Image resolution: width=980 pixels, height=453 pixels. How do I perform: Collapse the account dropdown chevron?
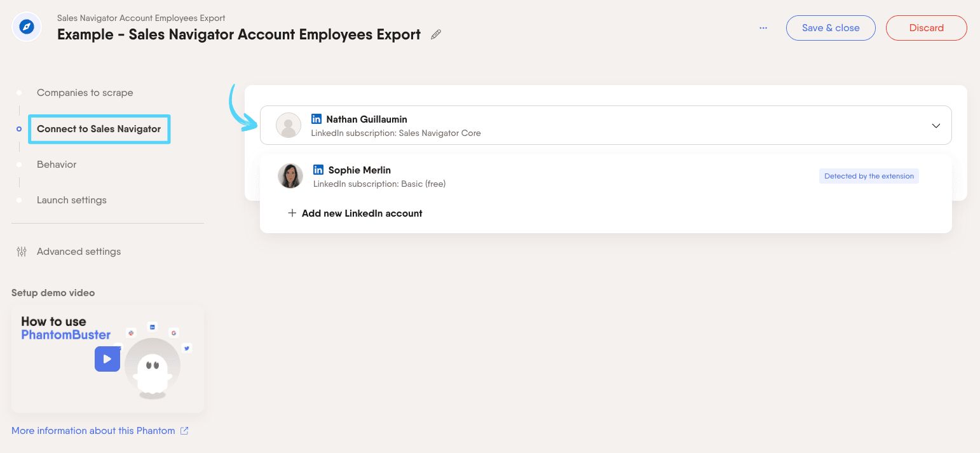[936, 126]
